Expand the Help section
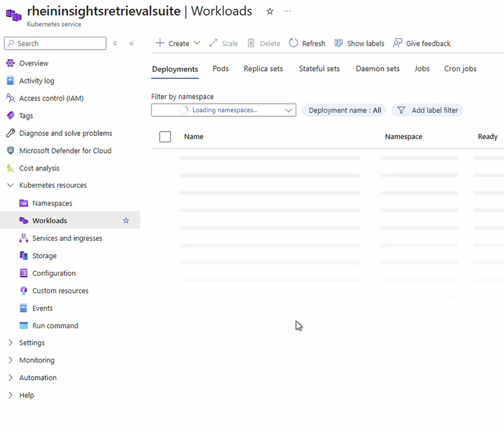The width and height of the screenshot is (504, 431). pos(11,395)
